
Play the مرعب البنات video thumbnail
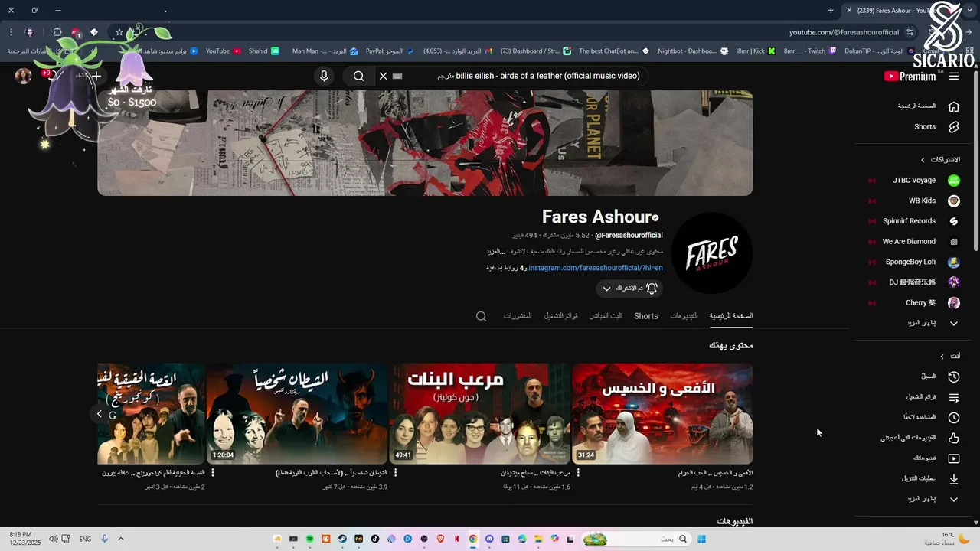coord(480,413)
